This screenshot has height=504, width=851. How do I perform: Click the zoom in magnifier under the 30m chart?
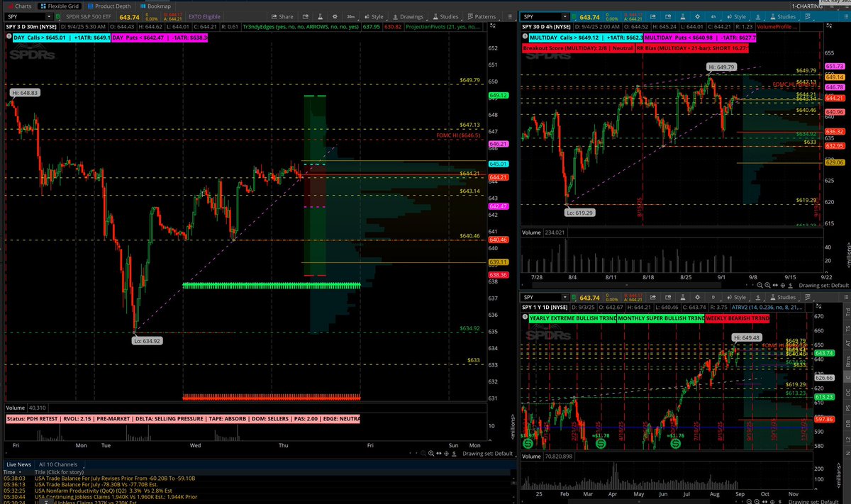tap(431, 453)
